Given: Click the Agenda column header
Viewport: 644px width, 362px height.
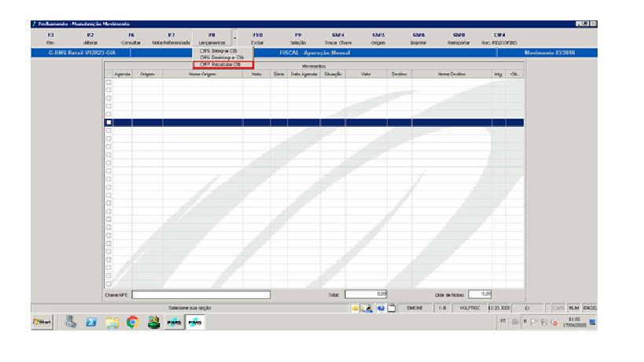Looking at the screenshot, I should point(123,74).
